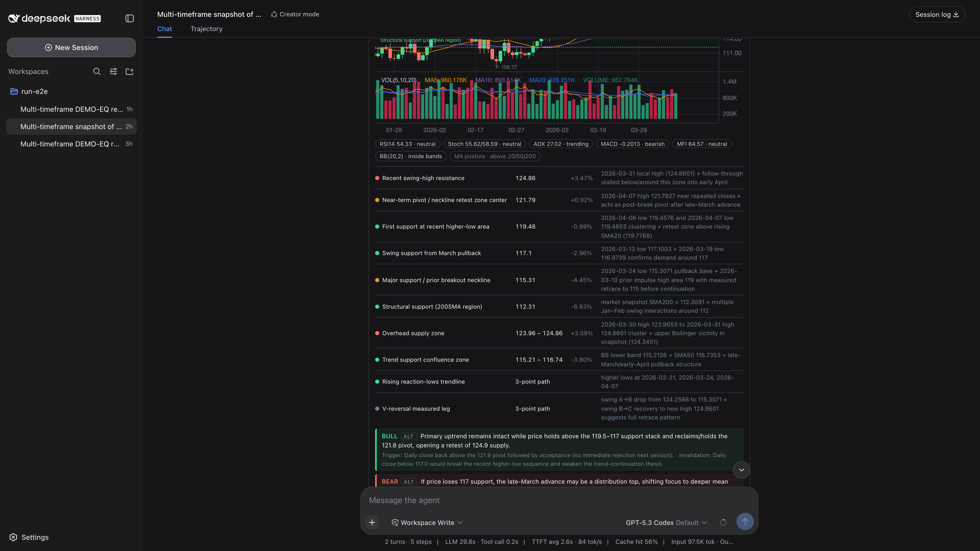The width and height of the screenshot is (980, 551).
Task: Select First support at recent higher-low row
Action: tap(559, 227)
